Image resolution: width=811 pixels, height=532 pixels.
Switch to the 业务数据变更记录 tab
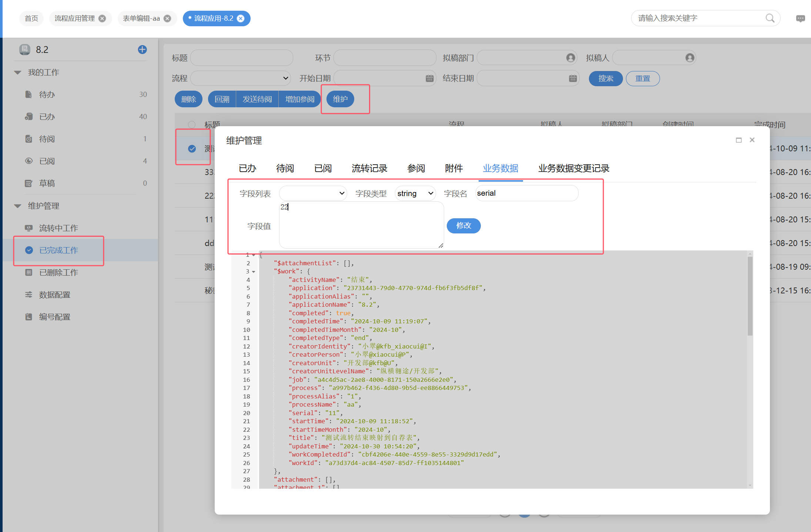[x=573, y=169]
